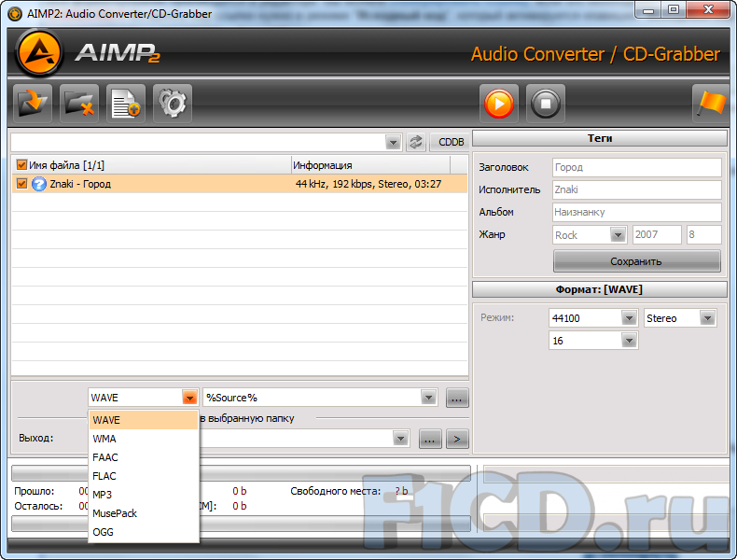Click the Исполнитель field containing Znaki
737x560 pixels.
point(637,189)
